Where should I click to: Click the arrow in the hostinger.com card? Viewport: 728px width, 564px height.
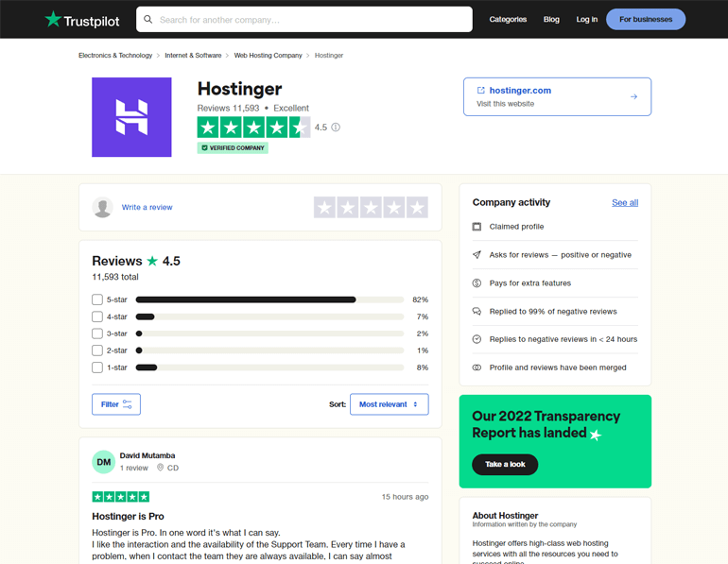[x=633, y=96]
